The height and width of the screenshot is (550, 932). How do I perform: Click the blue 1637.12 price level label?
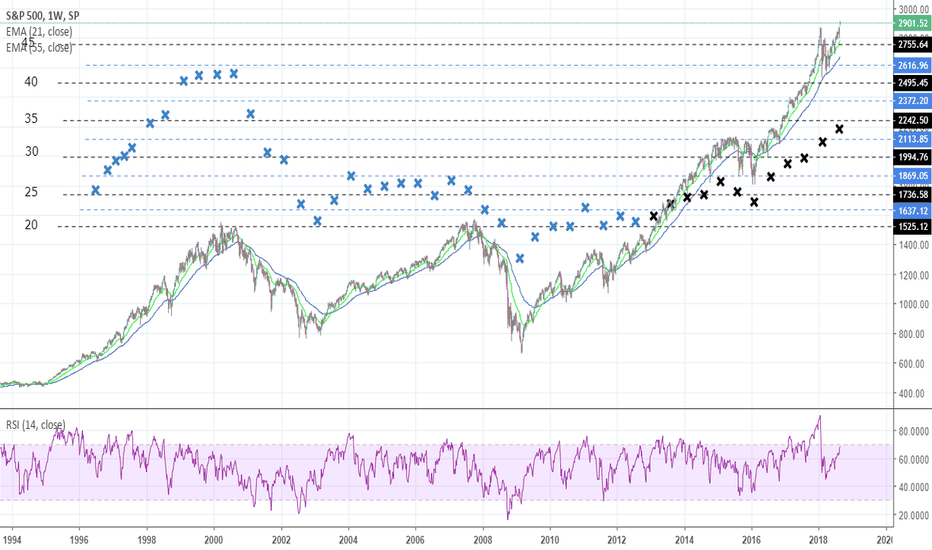tap(912, 210)
